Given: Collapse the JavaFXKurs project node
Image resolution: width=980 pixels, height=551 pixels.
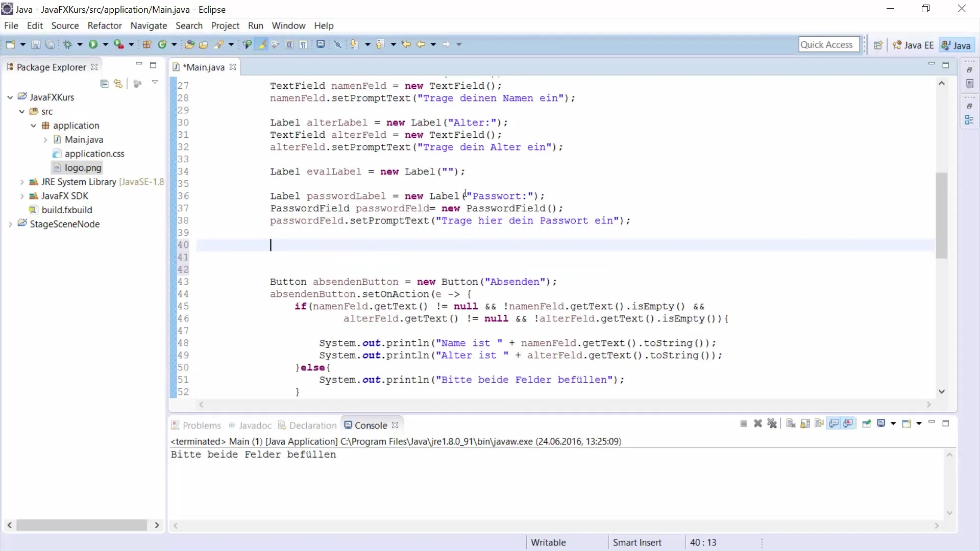Looking at the screenshot, I should tap(10, 97).
